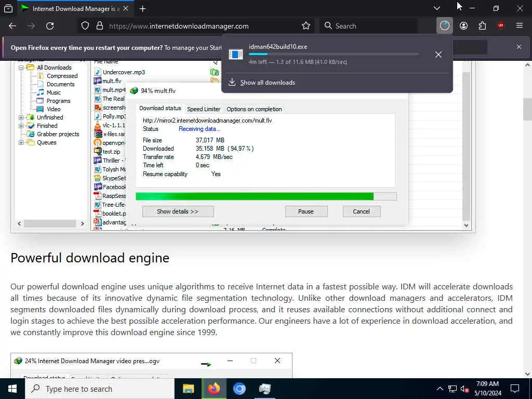532x399 pixels.
Task: Select the Music category
Action: pyautogui.click(x=54, y=92)
